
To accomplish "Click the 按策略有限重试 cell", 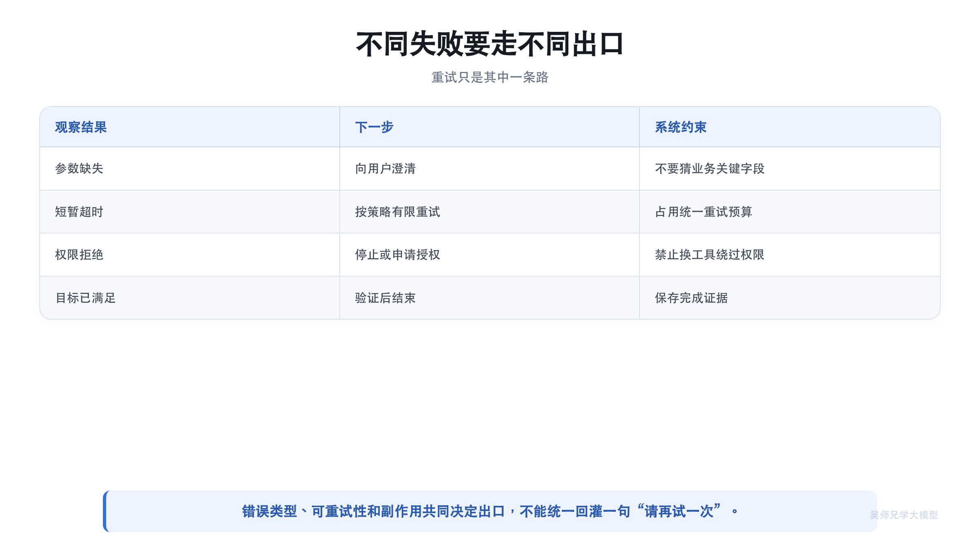I will pyautogui.click(x=489, y=212).
